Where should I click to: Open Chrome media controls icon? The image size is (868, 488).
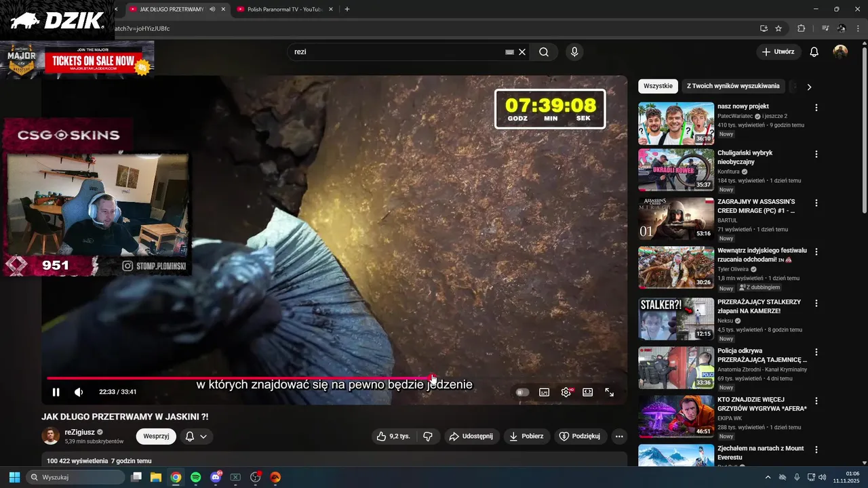825,28
